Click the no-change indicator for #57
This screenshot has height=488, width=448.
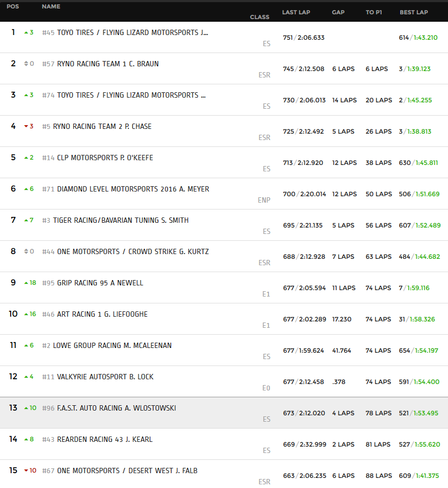tap(26, 64)
